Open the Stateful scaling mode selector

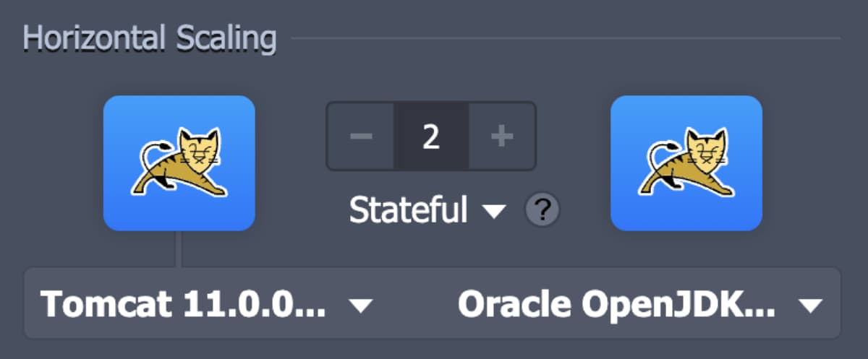click(427, 211)
